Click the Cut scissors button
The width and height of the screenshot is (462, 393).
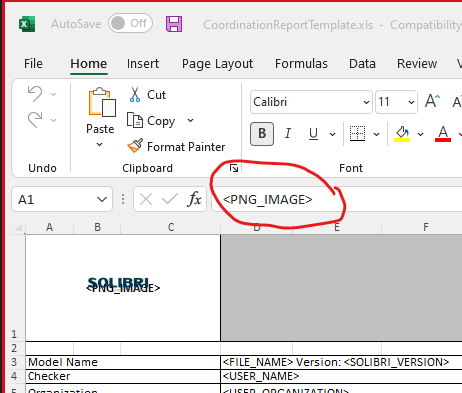point(147,95)
